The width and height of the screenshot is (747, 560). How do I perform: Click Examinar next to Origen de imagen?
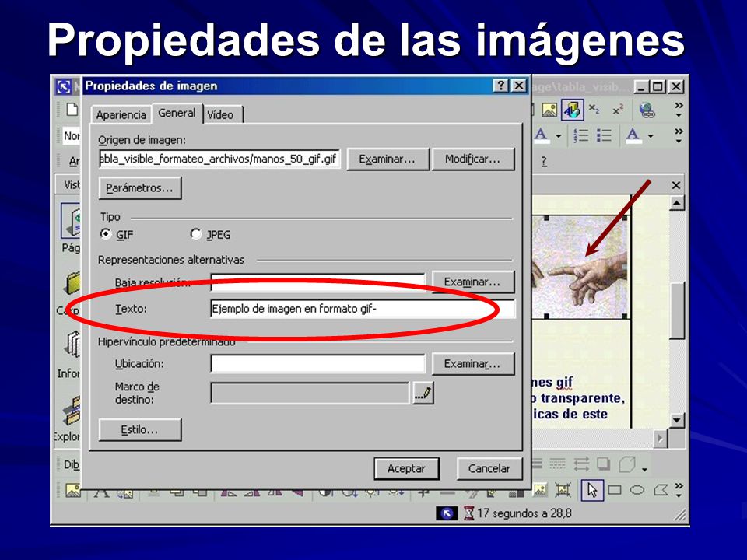(x=388, y=159)
